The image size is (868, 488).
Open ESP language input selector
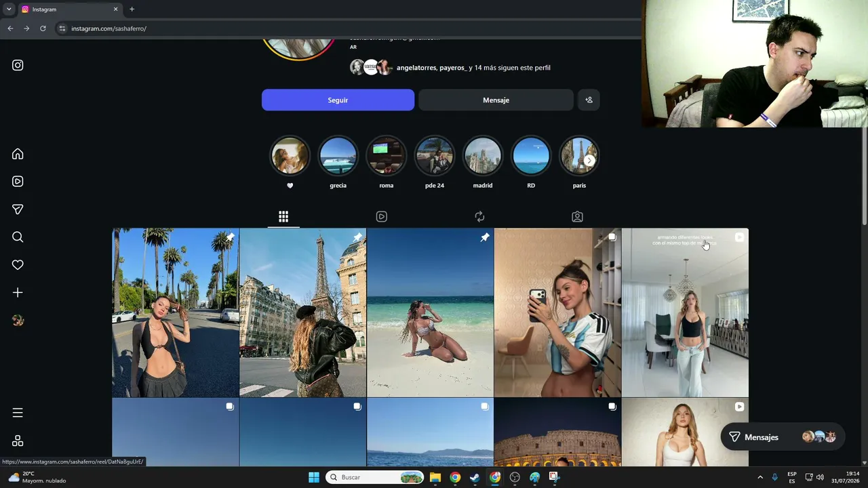pyautogui.click(x=792, y=477)
